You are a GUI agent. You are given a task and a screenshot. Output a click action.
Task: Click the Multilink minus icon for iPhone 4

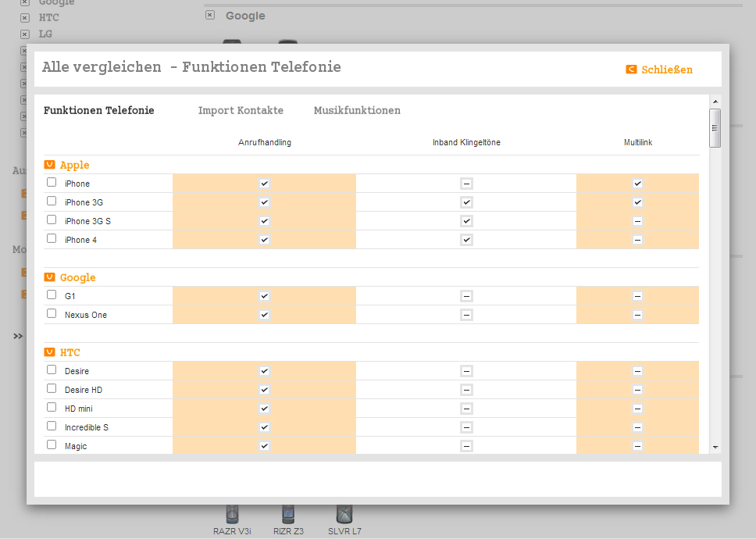[x=637, y=240]
